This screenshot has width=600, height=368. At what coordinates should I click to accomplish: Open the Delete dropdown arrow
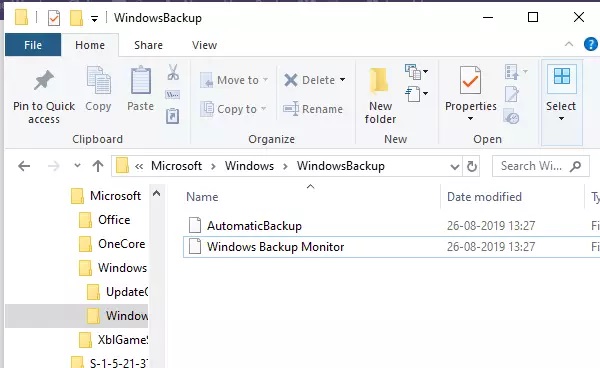342,80
